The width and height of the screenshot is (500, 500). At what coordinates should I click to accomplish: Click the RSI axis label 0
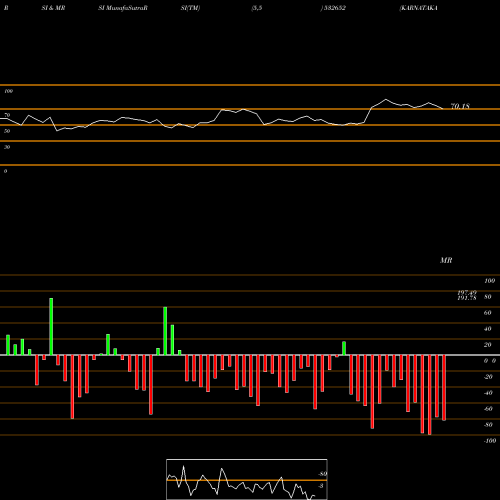5,171
